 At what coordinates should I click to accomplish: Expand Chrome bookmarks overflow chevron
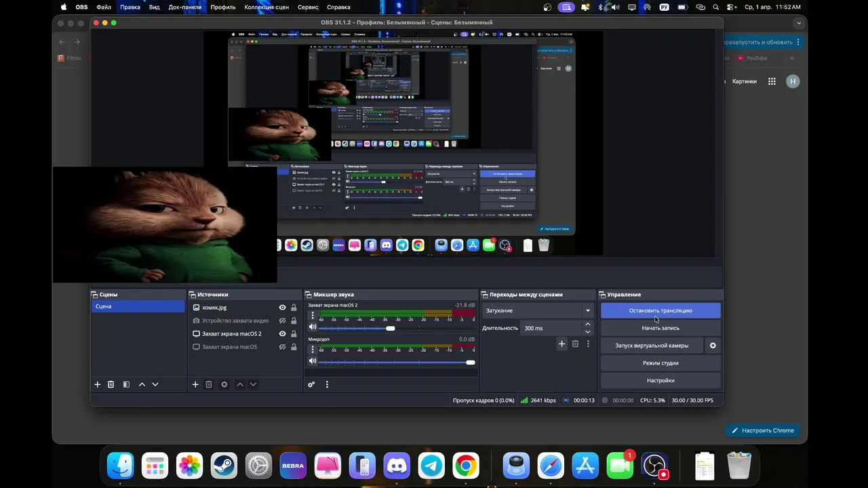point(793,58)
